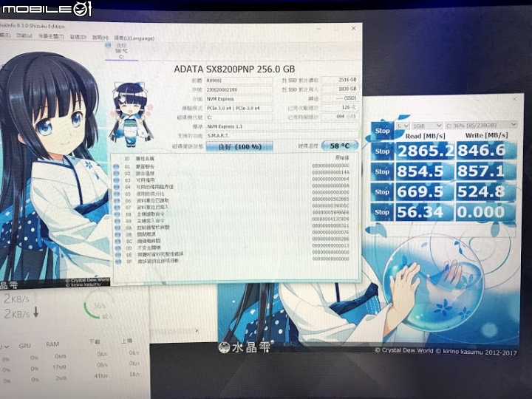Viewport: 532px width, 399px height.
Task: Click Stop button on the 56.34 read row
Action: pyautogui.click(x=382, y=212)
